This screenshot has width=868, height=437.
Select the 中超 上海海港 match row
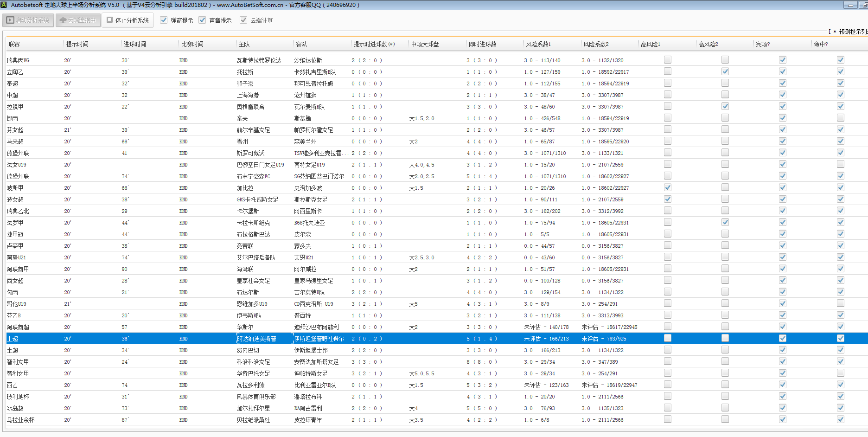pyautogui.click(x=248, y=95)
